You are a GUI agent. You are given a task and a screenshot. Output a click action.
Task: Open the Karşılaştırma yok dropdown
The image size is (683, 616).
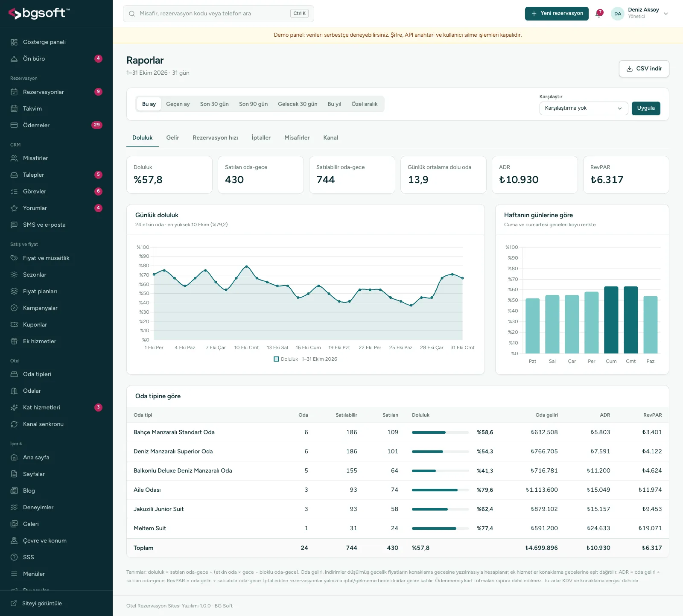click(x=584, y=108)
